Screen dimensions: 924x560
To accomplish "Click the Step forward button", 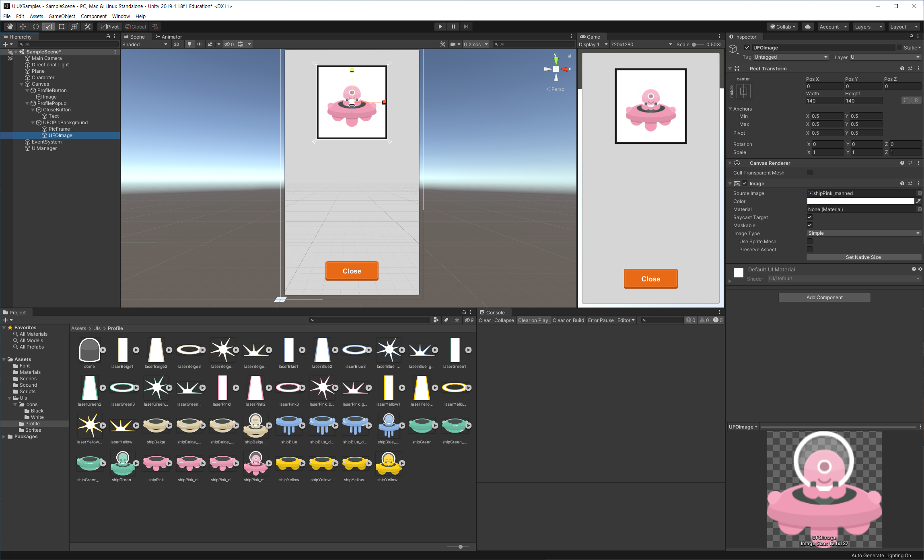I will [466, 27].
